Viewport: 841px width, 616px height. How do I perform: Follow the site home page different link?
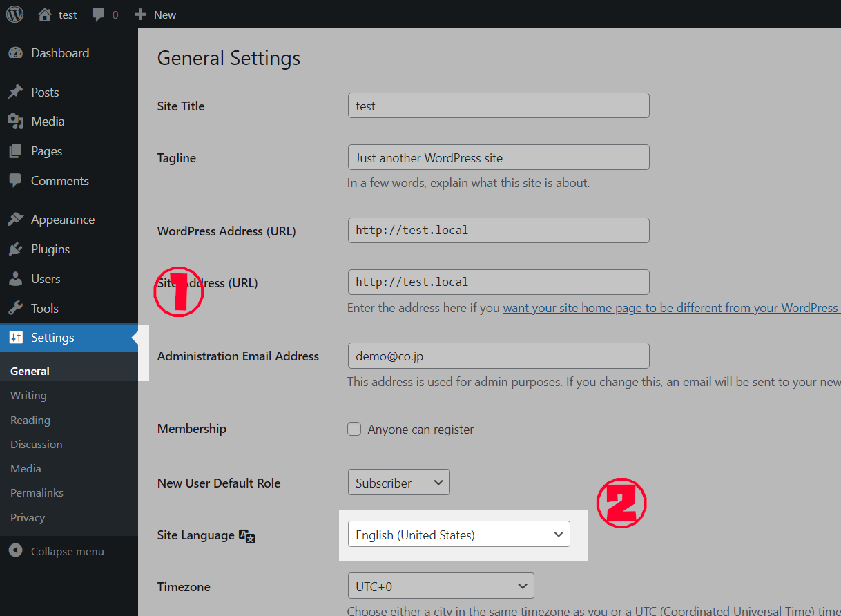tap(671, 308)
